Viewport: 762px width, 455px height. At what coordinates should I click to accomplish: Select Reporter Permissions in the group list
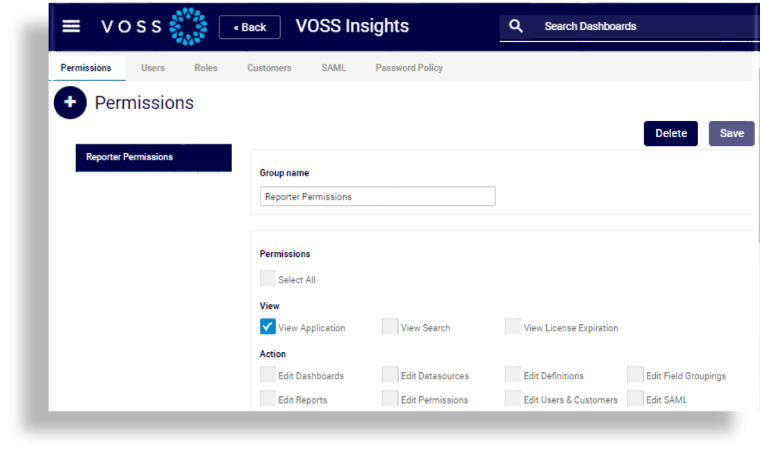pos(153,157)
